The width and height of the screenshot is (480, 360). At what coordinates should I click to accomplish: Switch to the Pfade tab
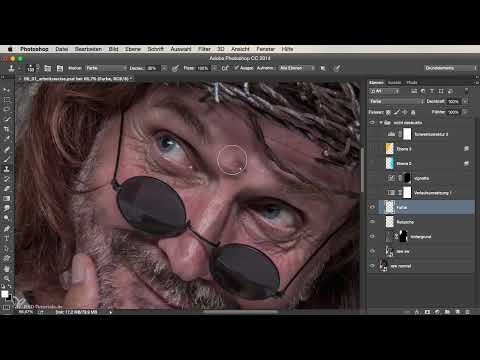(412, 82)
